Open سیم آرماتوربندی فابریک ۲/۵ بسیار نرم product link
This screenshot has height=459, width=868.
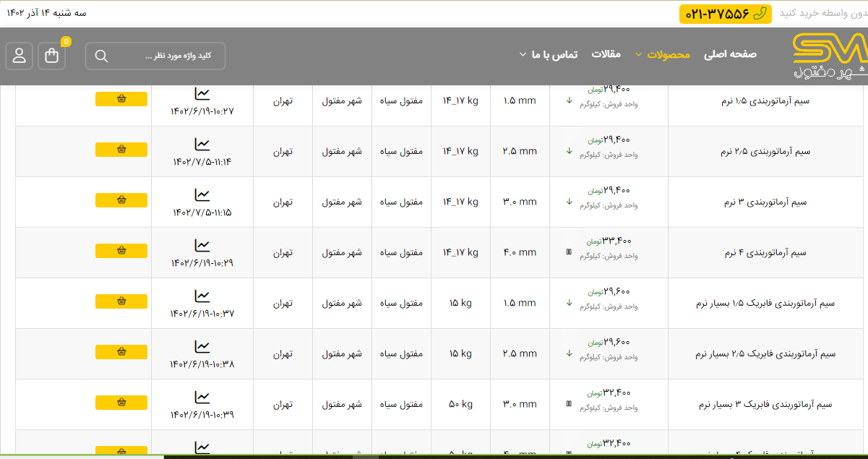click(x=765, y=354)
